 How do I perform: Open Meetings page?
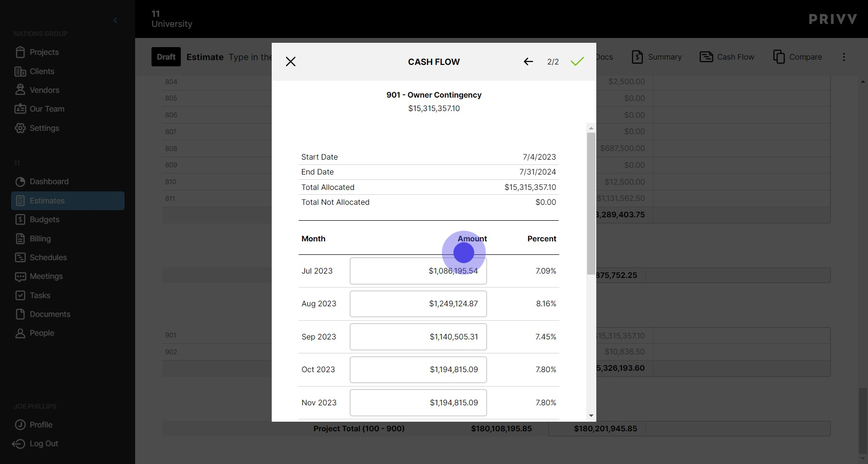[46, 276]
